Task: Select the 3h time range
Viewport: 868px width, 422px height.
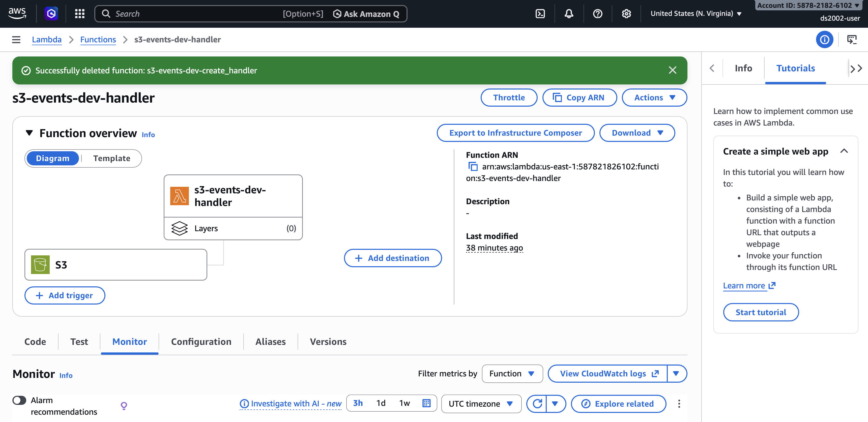Action: coord(358,403)
